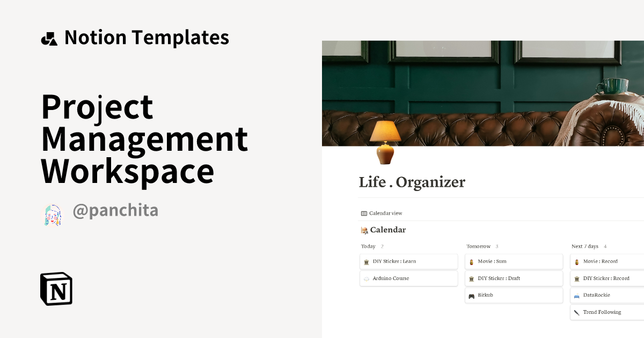
Task: Select the bank emoji on DIY Sticker : Learn
Action: pyautogui.click(x=365, y=261)
